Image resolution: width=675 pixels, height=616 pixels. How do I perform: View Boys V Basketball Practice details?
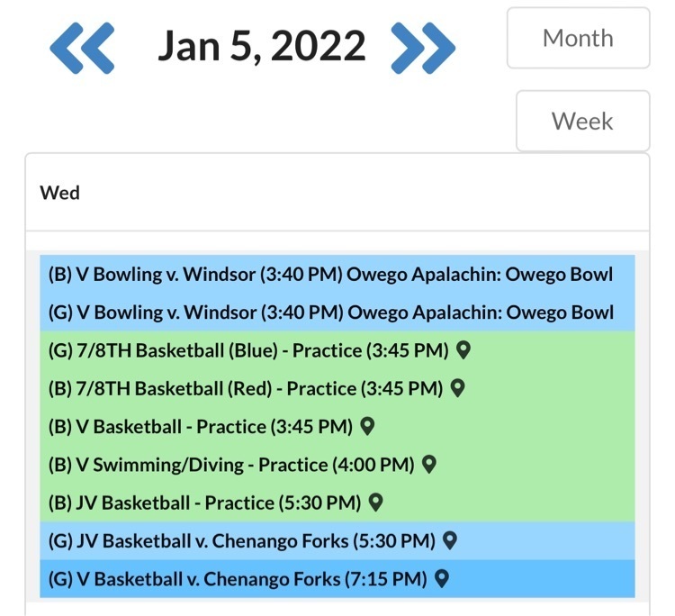point(200,426)
